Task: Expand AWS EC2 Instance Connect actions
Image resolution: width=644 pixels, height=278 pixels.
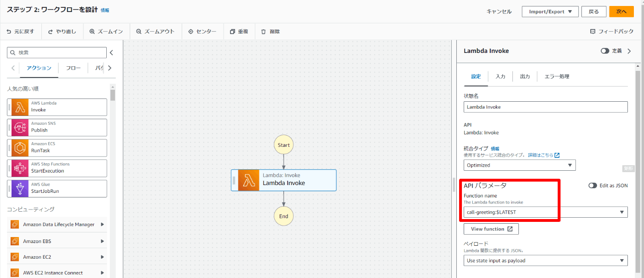Action: click(102, 273)
